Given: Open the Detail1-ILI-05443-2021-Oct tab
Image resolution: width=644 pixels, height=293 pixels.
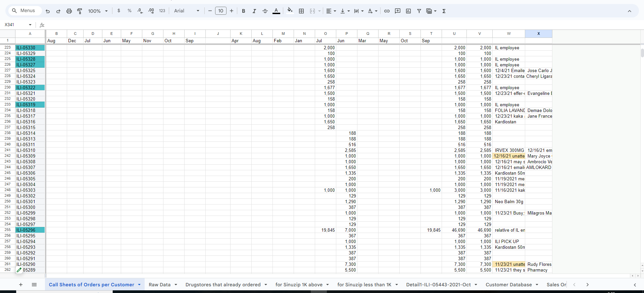Looking at the screenshot, I should [439, 285].
